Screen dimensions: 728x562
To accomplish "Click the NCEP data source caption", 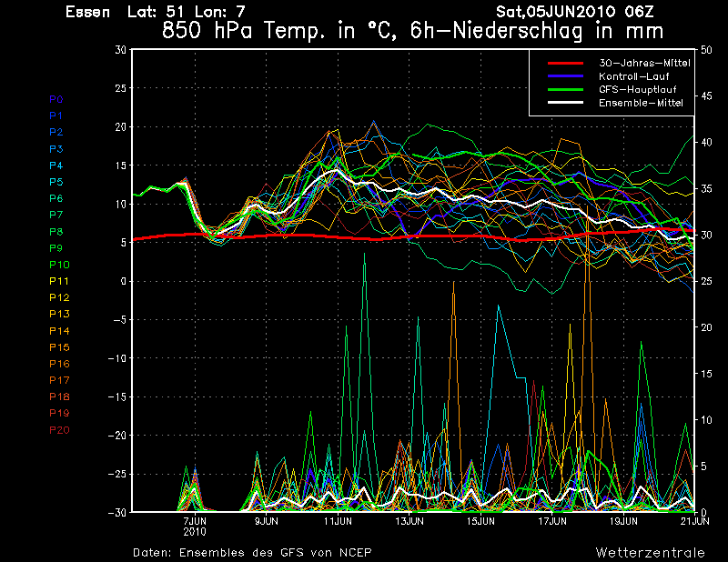I will [252, 552].
